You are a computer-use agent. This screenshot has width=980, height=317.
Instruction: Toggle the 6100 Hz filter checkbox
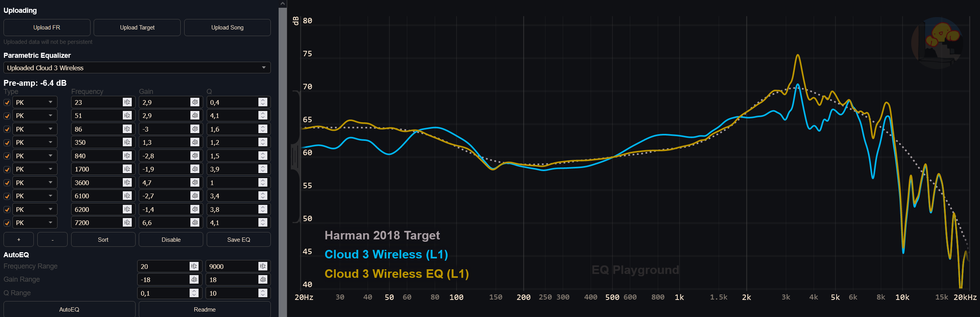[7, 196]
